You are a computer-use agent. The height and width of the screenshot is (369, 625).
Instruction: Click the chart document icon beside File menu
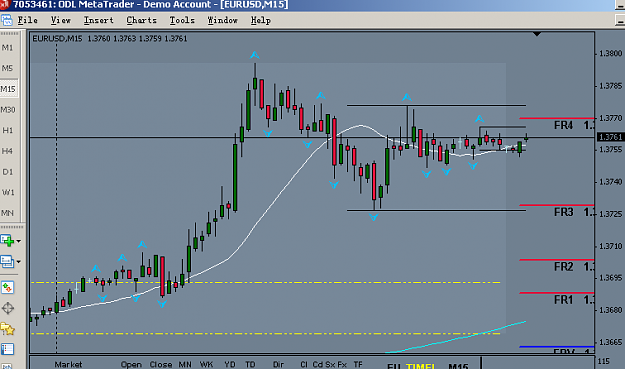tap(6, 20)
